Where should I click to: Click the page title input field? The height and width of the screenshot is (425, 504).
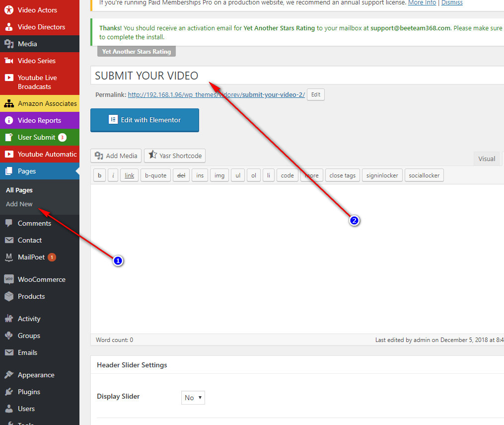pyautogui.click(x=298, y=76)
